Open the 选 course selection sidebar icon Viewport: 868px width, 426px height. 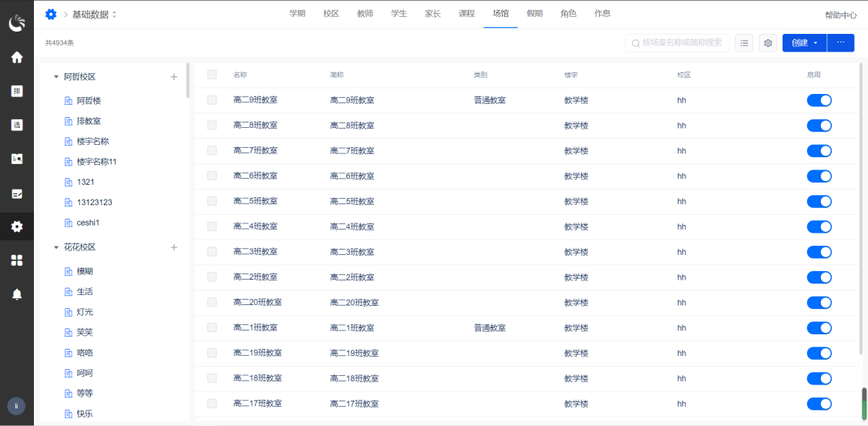point(17,125)
